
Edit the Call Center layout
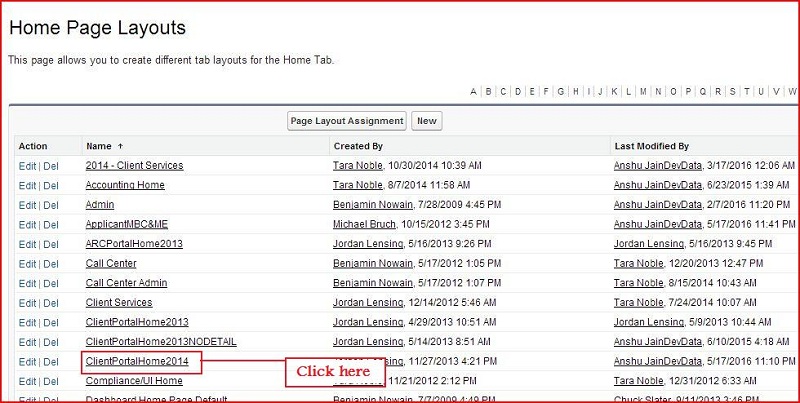click(x=27, y=264)
